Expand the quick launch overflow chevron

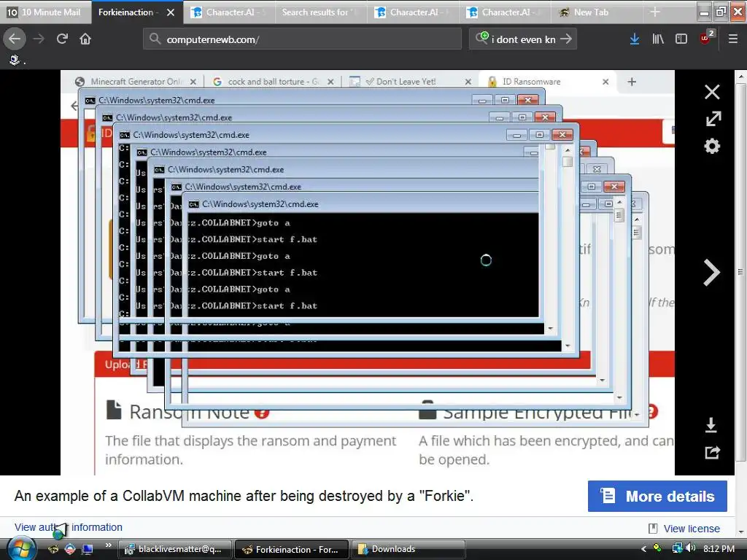pos(109,545)
